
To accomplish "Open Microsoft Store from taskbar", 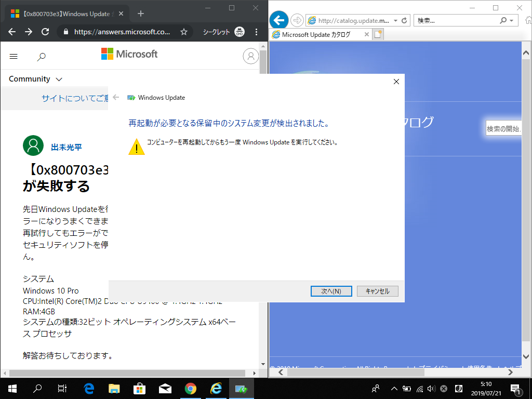I will (139, 389).
